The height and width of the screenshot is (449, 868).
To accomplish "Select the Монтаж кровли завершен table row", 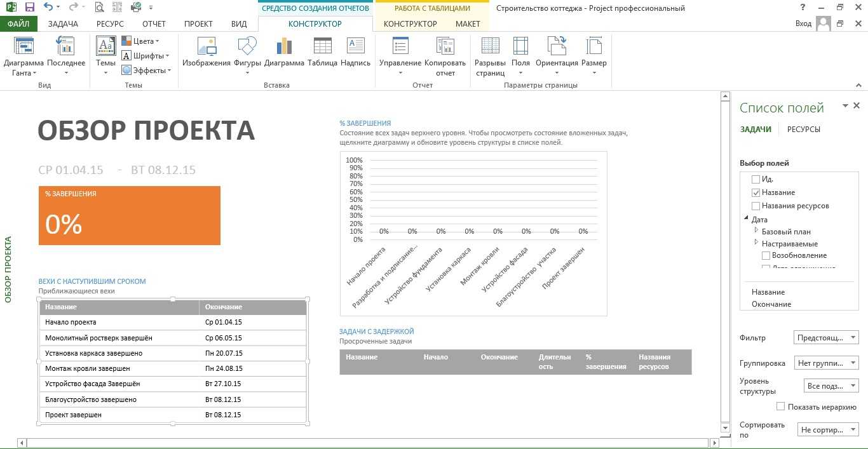I will point(173,368).
